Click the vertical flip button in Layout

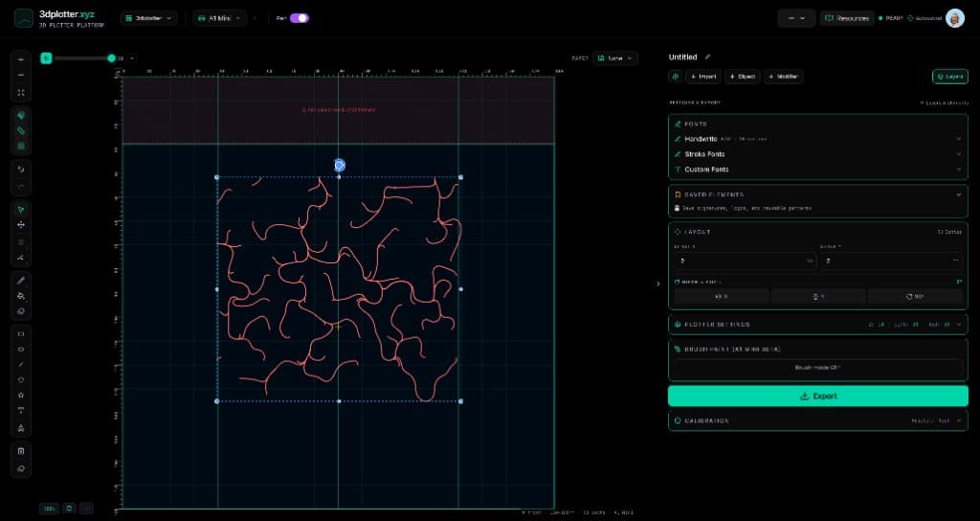(818, 297)
